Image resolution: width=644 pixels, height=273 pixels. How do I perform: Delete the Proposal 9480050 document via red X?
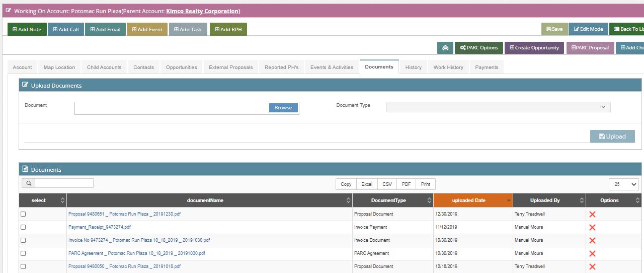pos(592,266)
